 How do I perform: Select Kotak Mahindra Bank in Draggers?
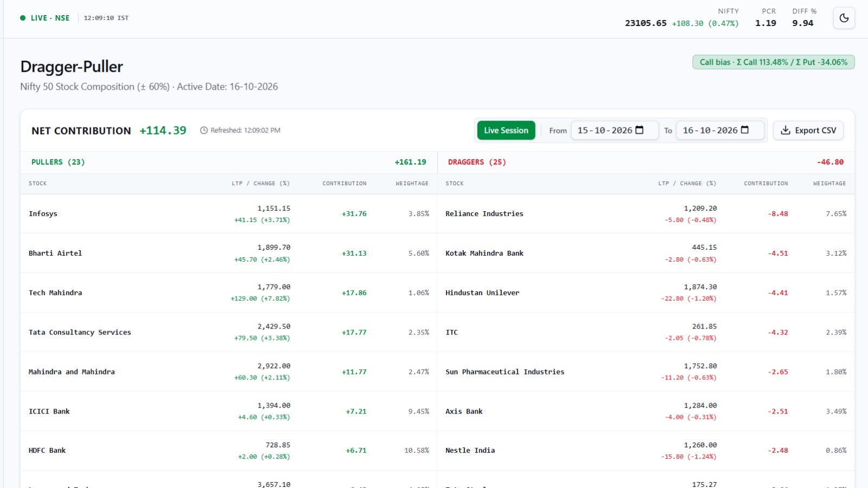click(484, 253)
